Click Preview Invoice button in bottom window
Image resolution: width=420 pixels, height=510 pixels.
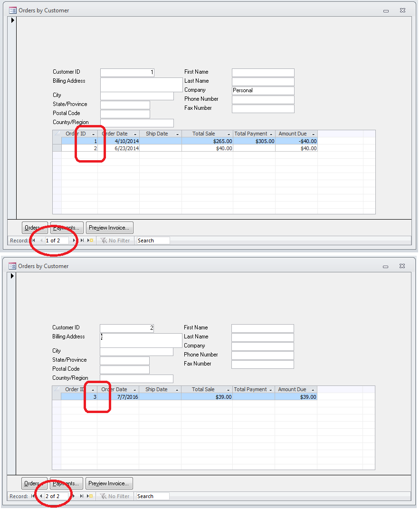click(x=109, y=483)
